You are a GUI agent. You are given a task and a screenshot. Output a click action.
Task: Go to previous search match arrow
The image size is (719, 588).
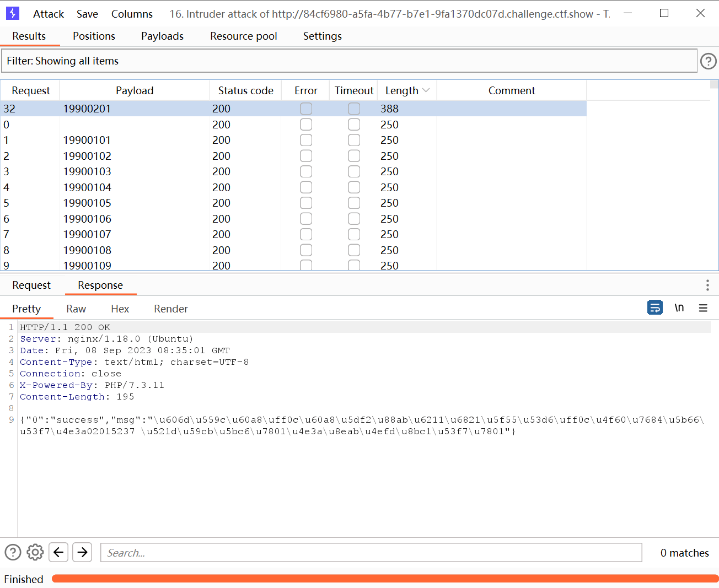[58, 552]
